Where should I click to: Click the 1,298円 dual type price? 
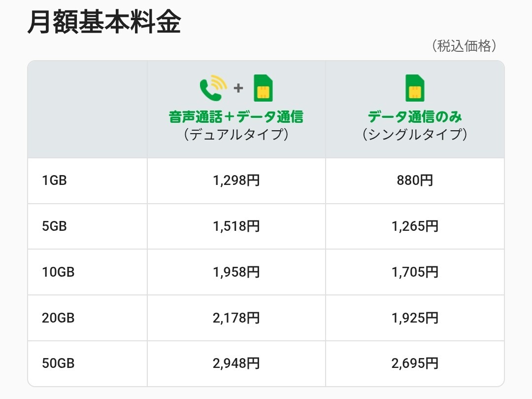click(x=236, y=181)
